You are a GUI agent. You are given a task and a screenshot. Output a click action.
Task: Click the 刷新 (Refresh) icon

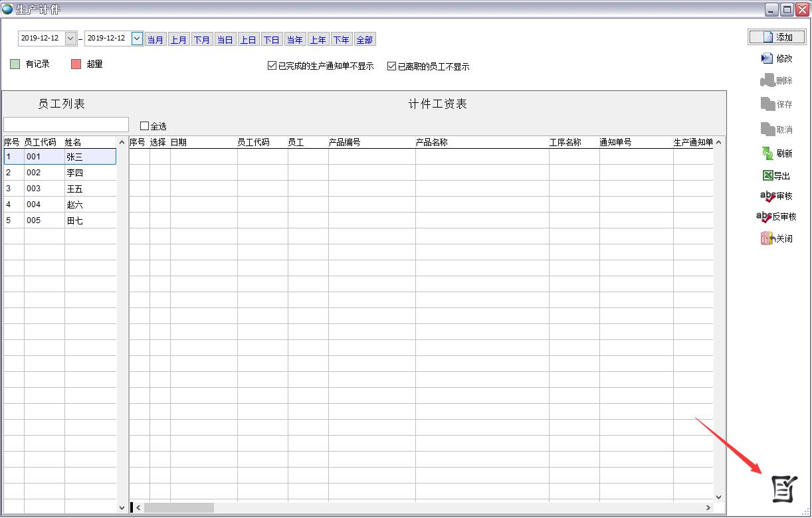pyautogui.click(x=767, y=153)
